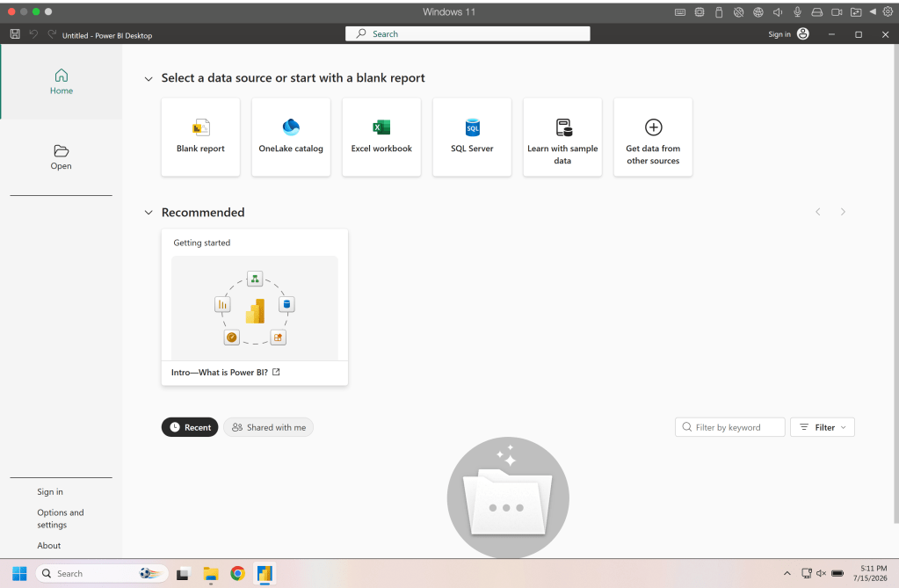Undo the last action in the title bar
The width and height of the screenshot is (899, 588).
tap(33, 34)
